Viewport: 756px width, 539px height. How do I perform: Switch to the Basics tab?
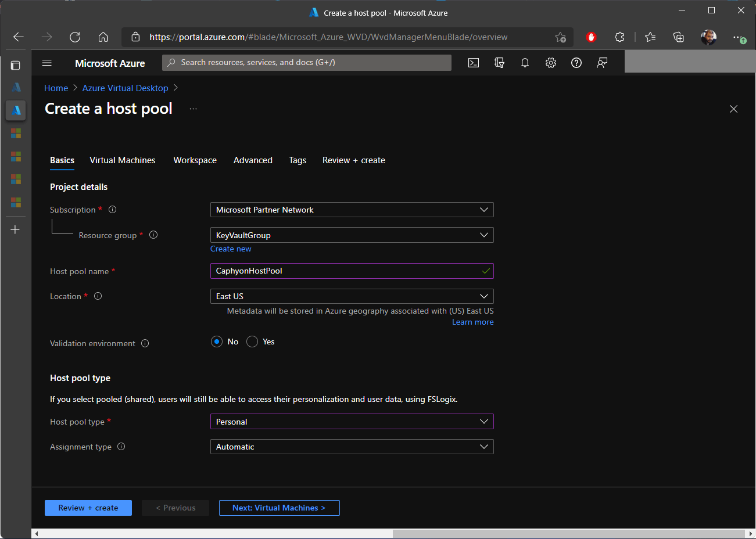62,160
